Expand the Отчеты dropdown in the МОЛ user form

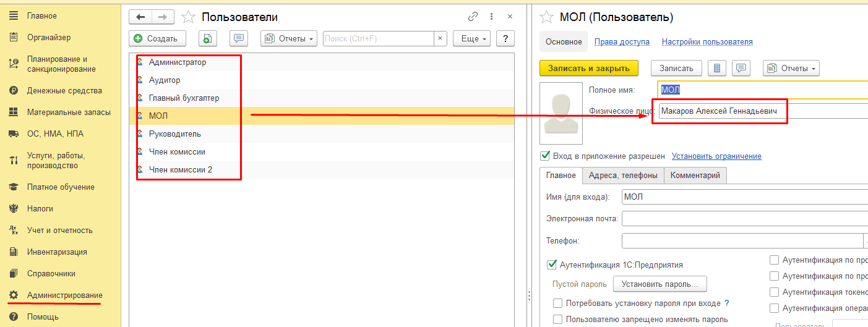coord(791,68)
